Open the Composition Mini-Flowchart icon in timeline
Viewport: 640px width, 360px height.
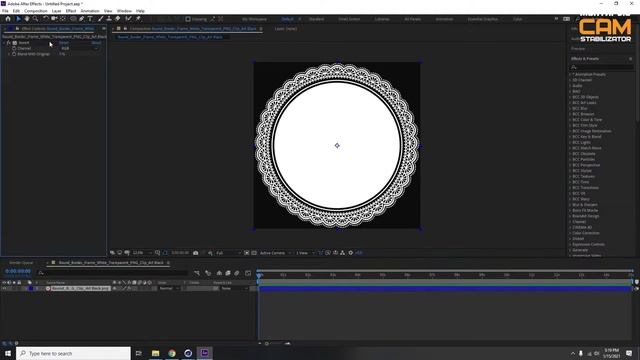point(197,273)
